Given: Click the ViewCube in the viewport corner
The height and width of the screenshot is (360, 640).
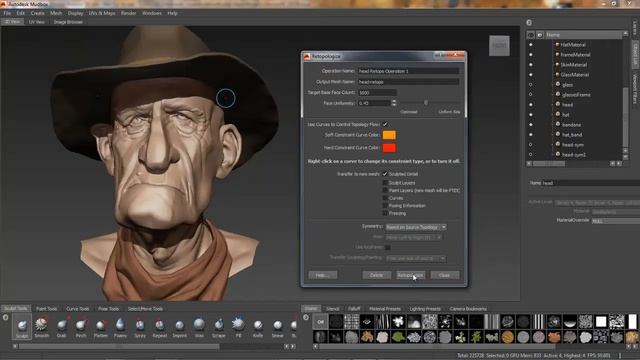Looking at the screenshot, I should pyautogui.click(x=499, y=46).
